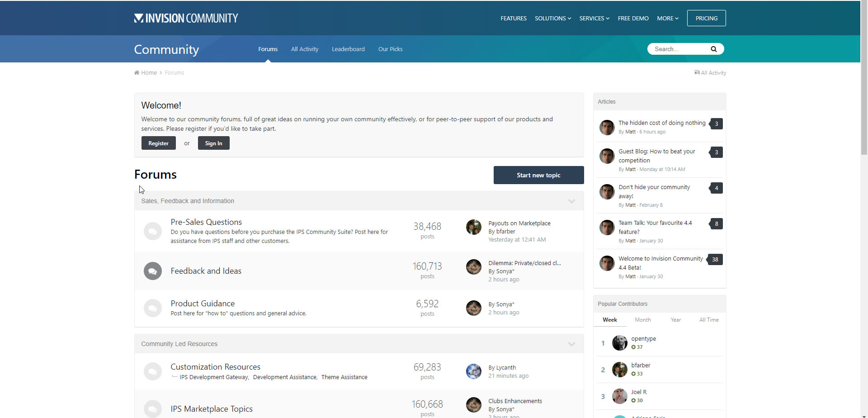
Task: Click the Sign In button
Action: pyautogui.click(x=213, y=143)
